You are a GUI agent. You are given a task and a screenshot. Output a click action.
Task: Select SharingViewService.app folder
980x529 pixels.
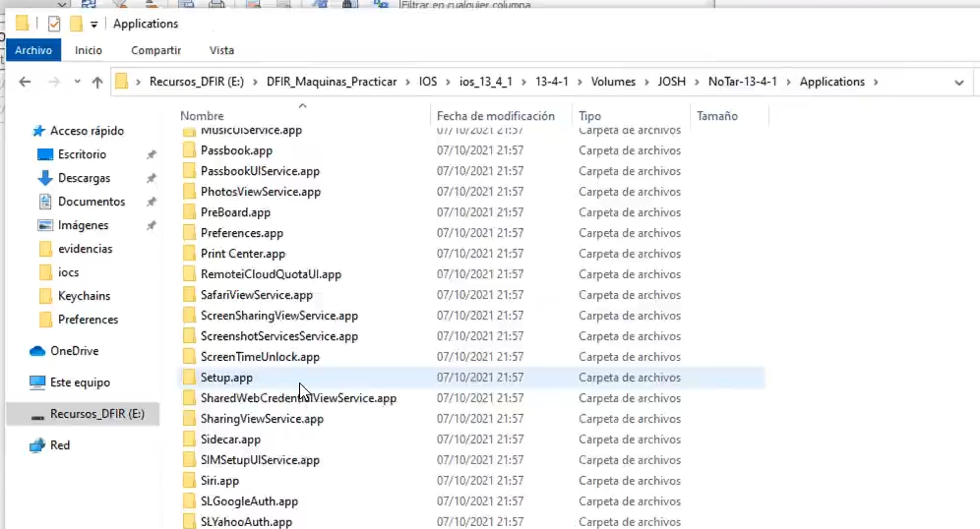click(262, 419)
